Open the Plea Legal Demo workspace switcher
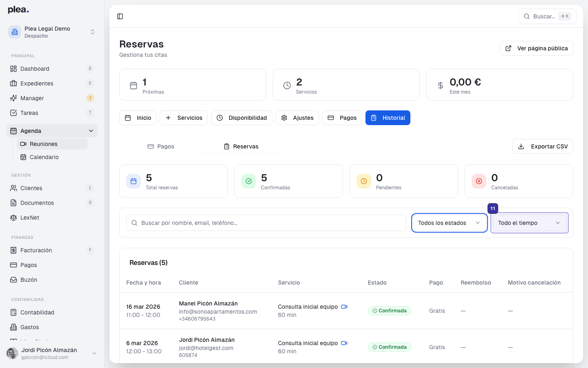Screen dimensions: 588x368 point(52,32)
